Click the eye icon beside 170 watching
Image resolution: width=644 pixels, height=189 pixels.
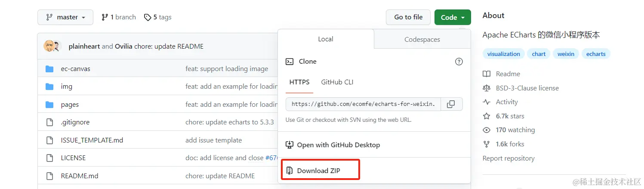pos(487,130)
